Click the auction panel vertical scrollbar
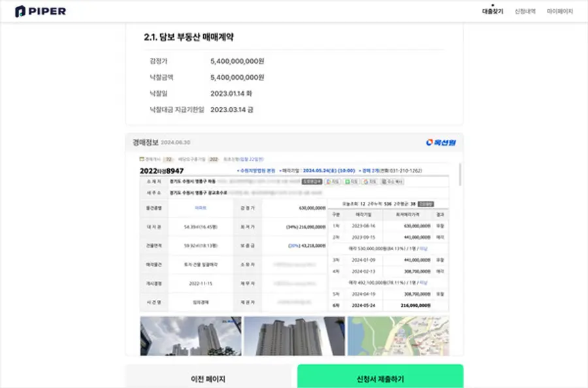The image size is (588, 388). click(x=459, y=175)
